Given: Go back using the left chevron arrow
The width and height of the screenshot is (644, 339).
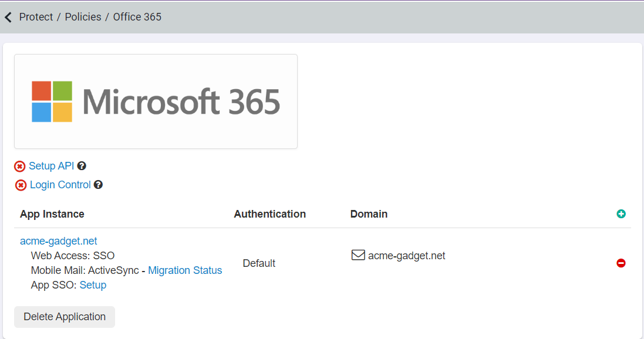Looking at the screenshot, I should [8, 17].
